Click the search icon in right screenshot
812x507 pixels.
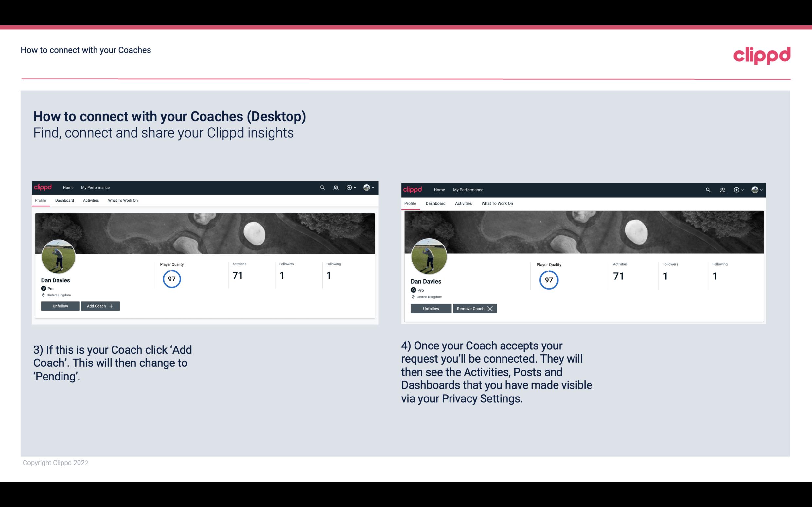click(x=708, y=189)
